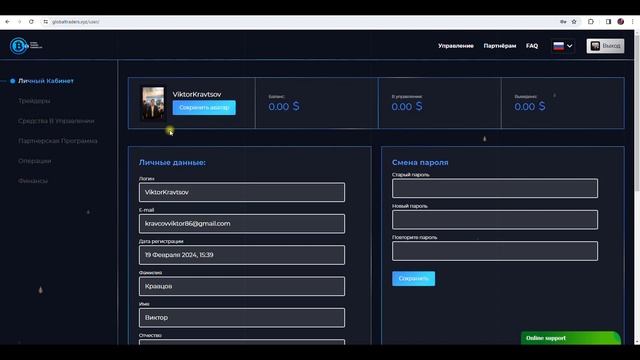
Task: Open Средства В Управлении in the sidebar
Action: click(x=56, y=121)
